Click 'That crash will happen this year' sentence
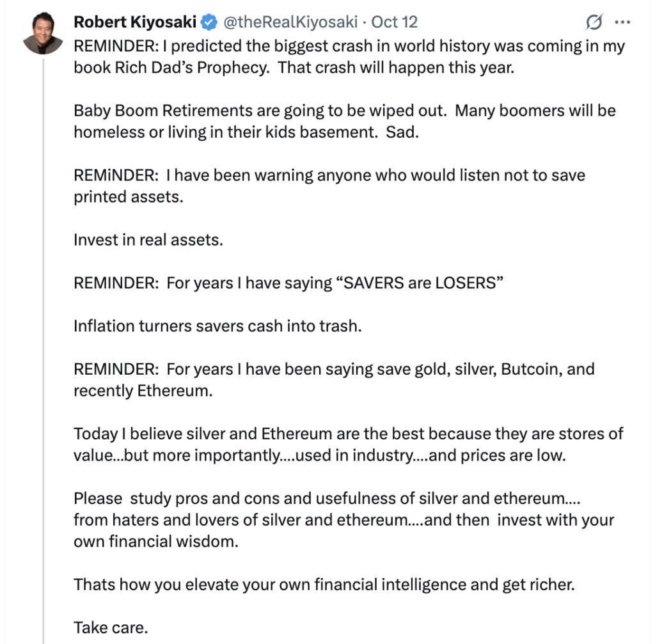 396,67
